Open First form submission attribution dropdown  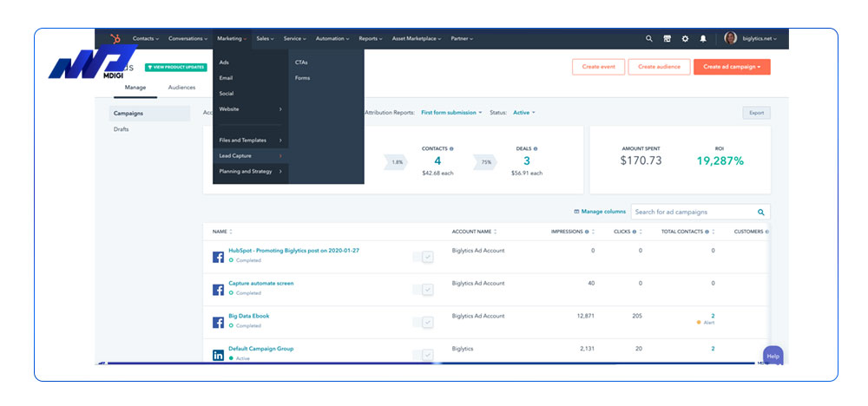(x=451, y=112)
